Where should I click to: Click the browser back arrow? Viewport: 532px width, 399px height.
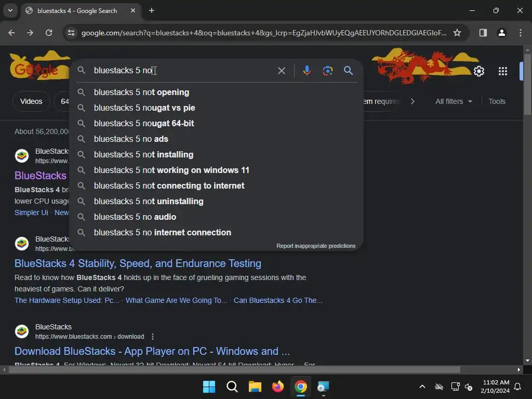pos(11,33)
